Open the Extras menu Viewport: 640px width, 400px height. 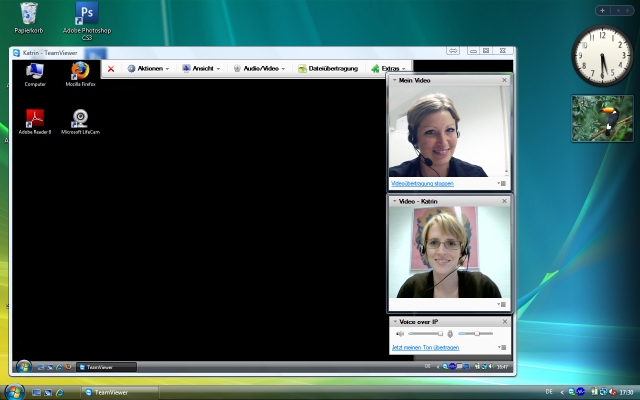click(388, 69)
